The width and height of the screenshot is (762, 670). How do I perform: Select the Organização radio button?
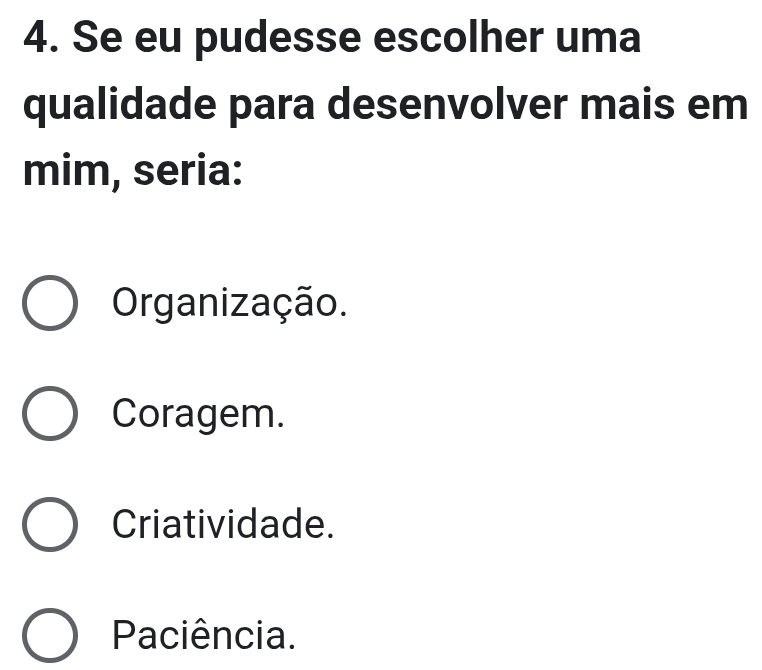(48, 304)
